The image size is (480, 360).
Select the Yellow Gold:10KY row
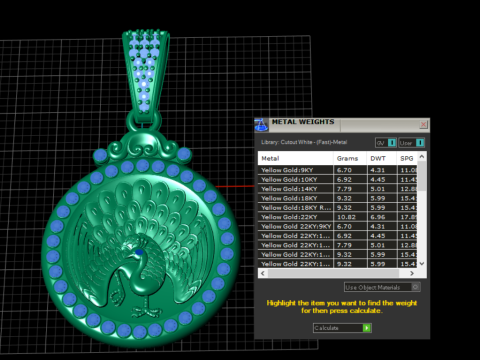pos(337,179)
